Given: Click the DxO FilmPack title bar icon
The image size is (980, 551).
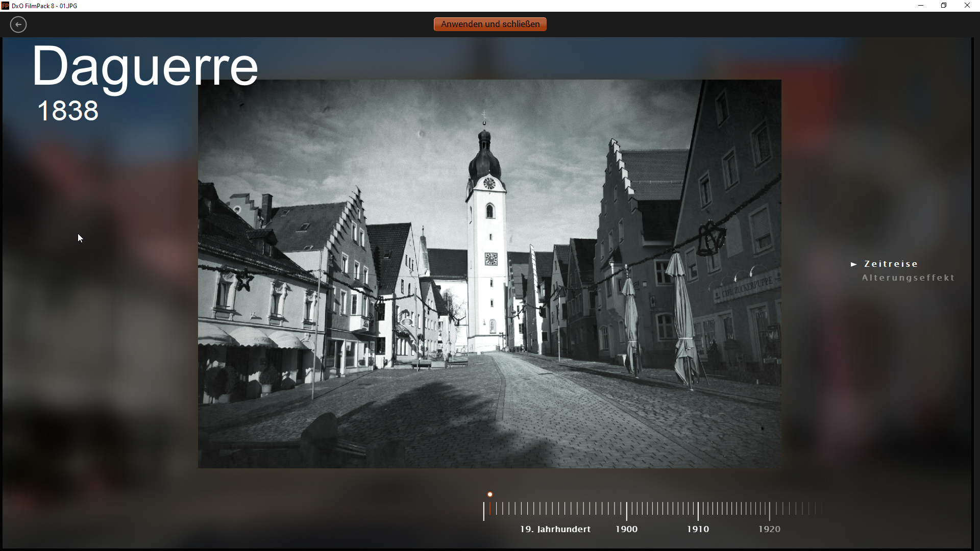Looking at the screenshot, I should pyautogui.click(x=5, y=6).
